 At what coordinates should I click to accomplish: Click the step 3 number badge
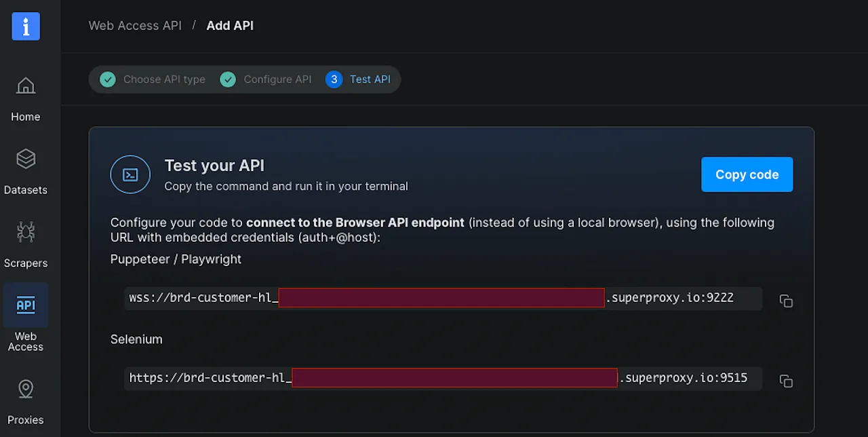[x=334, y=79]
